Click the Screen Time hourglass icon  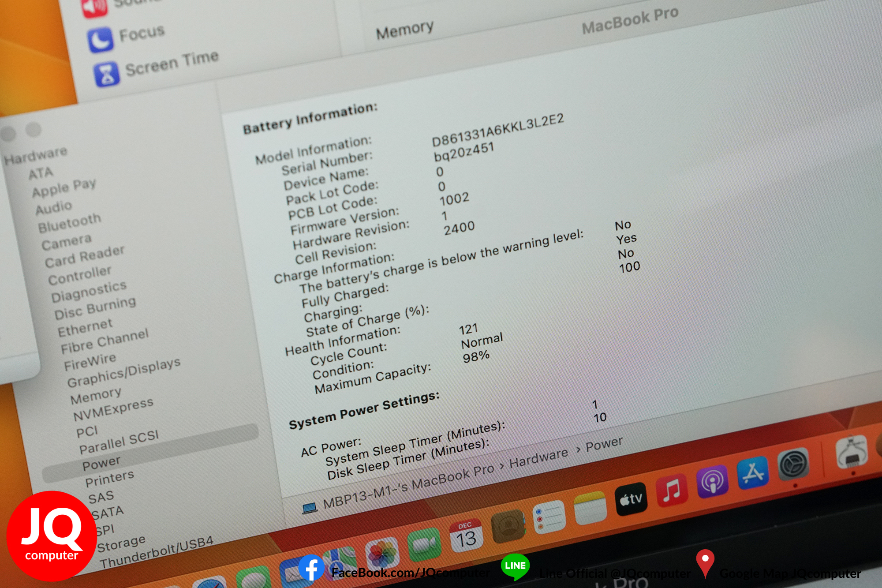click(106, 74)
